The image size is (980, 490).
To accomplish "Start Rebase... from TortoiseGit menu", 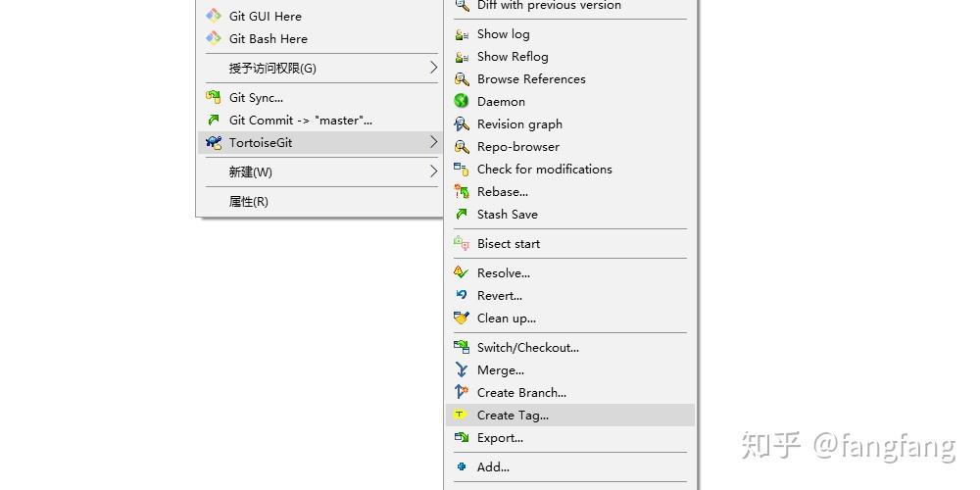I will (502, 192).
